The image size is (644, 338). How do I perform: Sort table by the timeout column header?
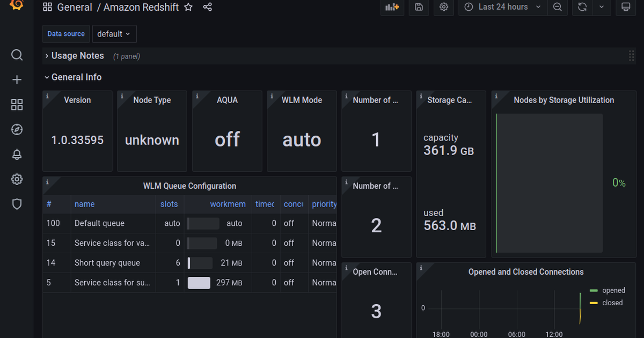pos(265,204)
